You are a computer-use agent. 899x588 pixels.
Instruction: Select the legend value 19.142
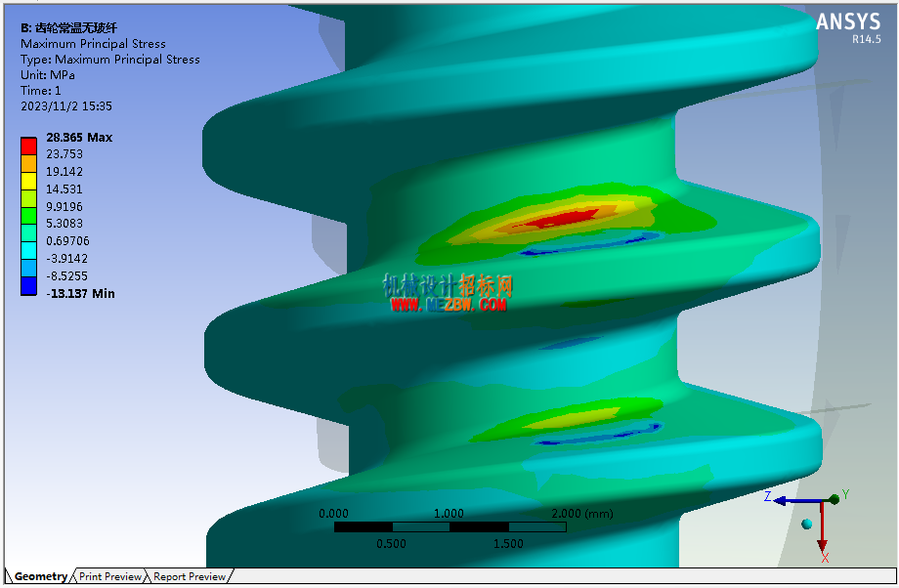point(64,172)
